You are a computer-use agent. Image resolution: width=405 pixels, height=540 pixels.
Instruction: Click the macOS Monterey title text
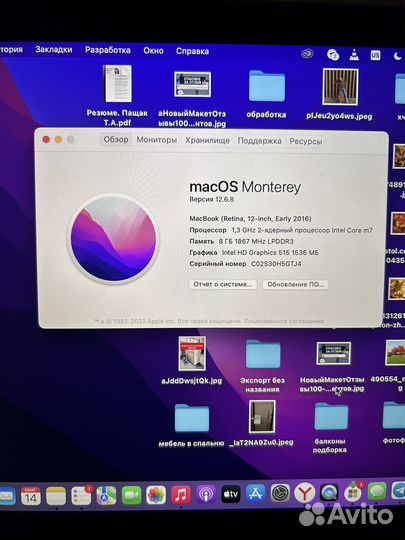point(245,187)
